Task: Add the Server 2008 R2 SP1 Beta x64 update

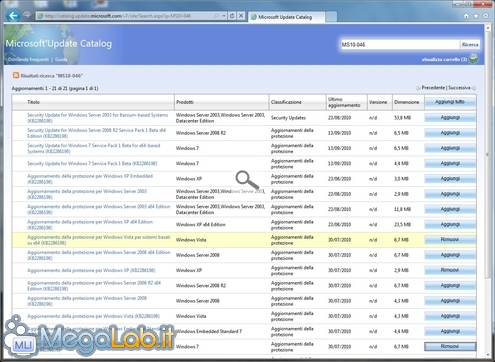Action: coord(450,133)
